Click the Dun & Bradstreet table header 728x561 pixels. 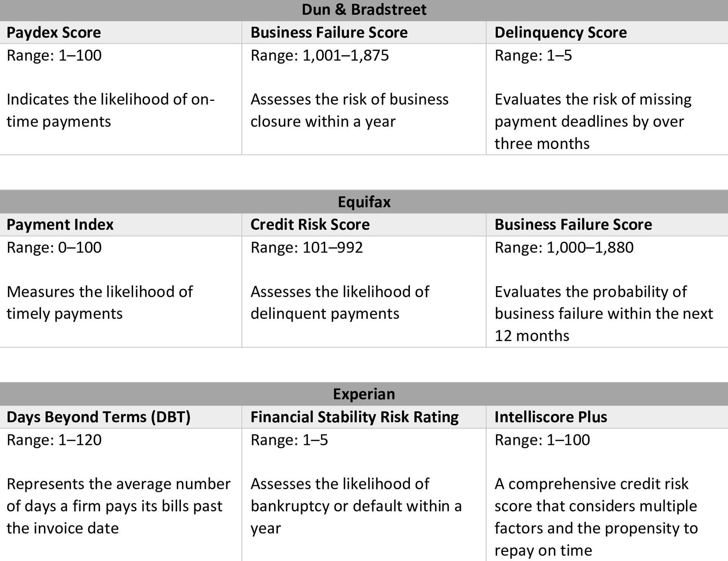[x=364, y=10]
